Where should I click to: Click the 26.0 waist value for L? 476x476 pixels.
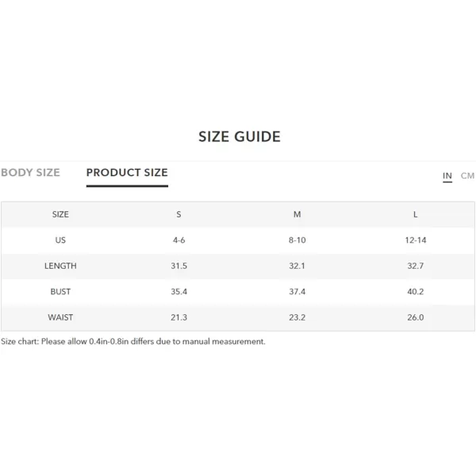point(415,317)
